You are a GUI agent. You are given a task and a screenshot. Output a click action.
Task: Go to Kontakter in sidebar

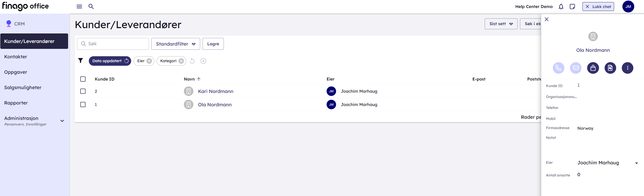click(x=16, y=57)
